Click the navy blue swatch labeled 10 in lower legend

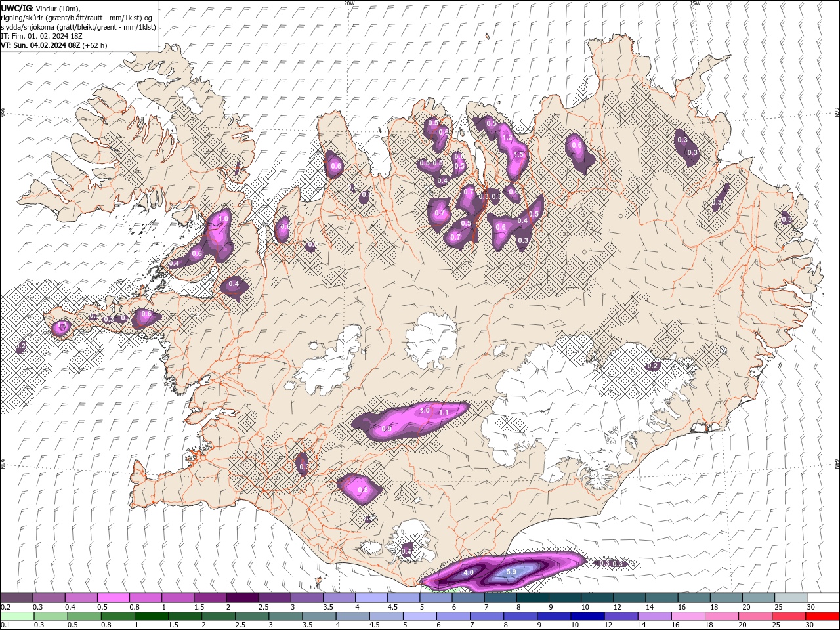coord(588,616)
